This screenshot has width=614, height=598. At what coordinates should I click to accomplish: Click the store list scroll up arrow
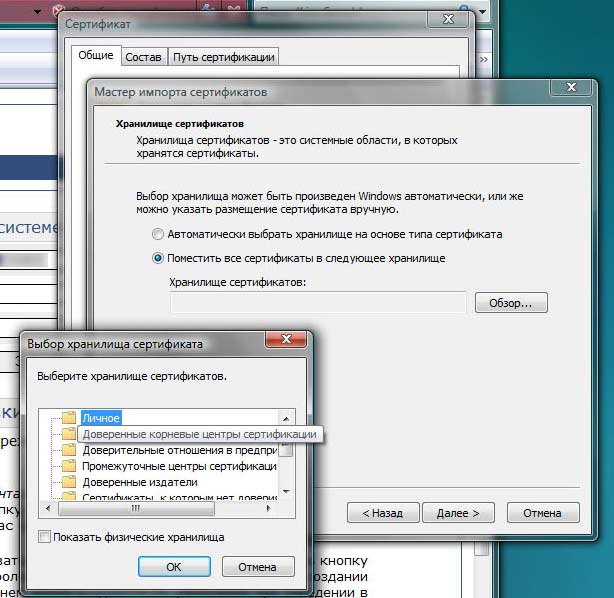286,419
